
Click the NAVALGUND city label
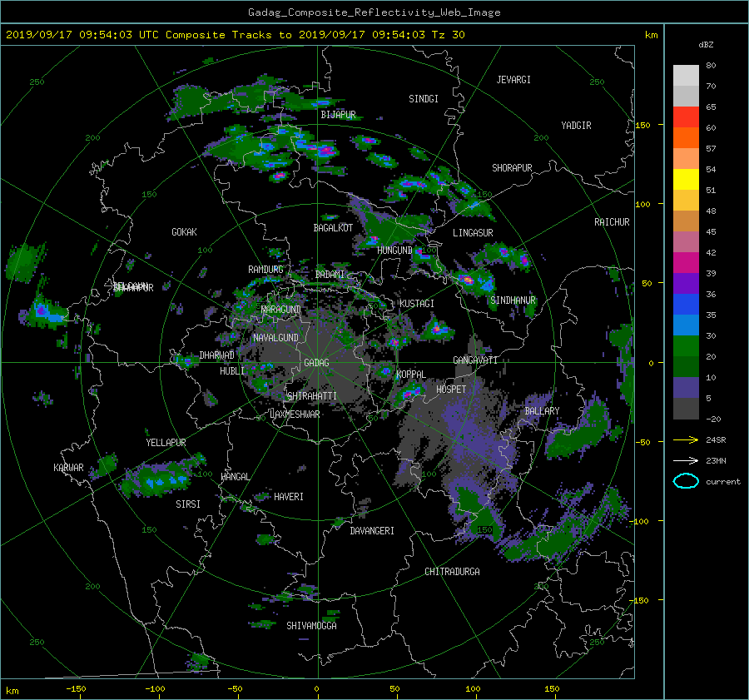(275, 338)
